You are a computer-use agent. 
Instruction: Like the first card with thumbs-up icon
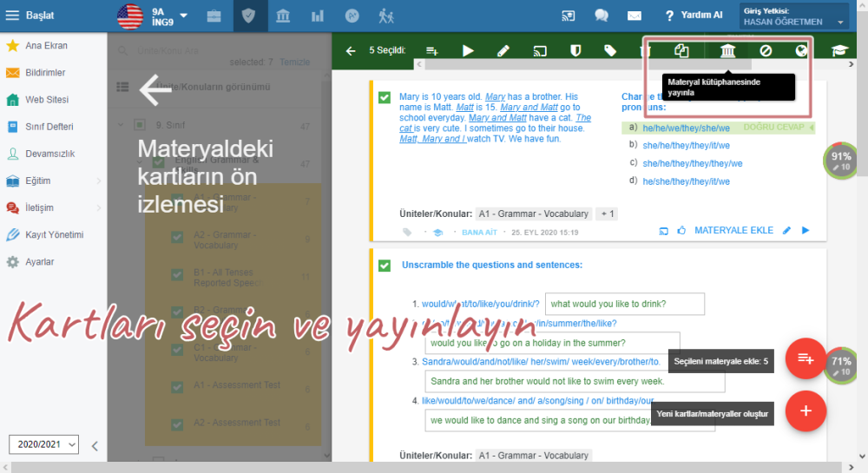pyautogui.click(x=681, y=230)
